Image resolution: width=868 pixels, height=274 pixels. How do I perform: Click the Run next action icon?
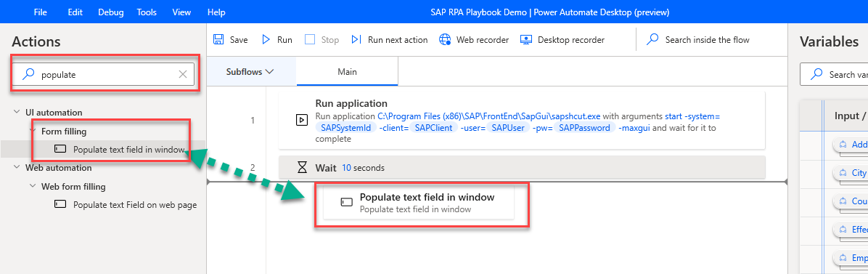(356, 39)
